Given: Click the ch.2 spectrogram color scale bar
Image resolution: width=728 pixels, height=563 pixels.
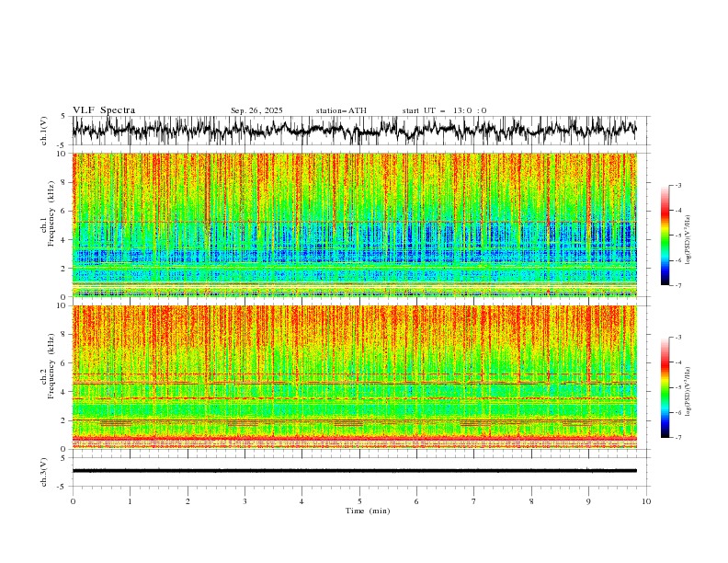Looking at the screenshot, I should (x=665, y=387).
